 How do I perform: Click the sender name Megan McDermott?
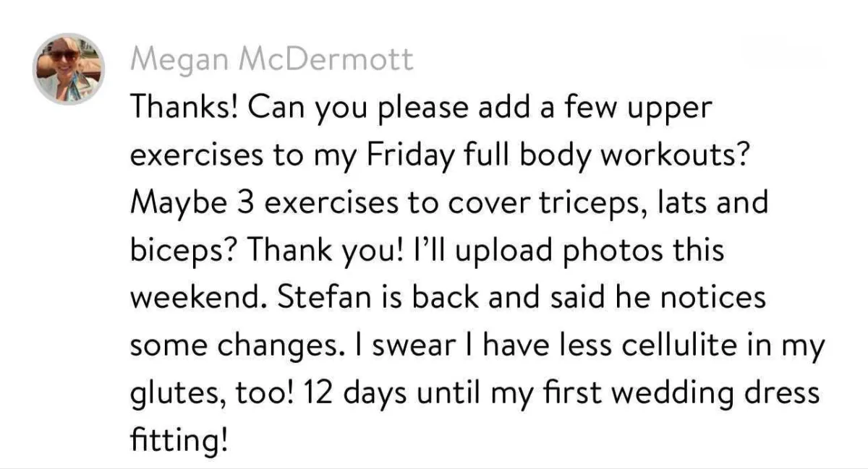click(x=272, y=60)
